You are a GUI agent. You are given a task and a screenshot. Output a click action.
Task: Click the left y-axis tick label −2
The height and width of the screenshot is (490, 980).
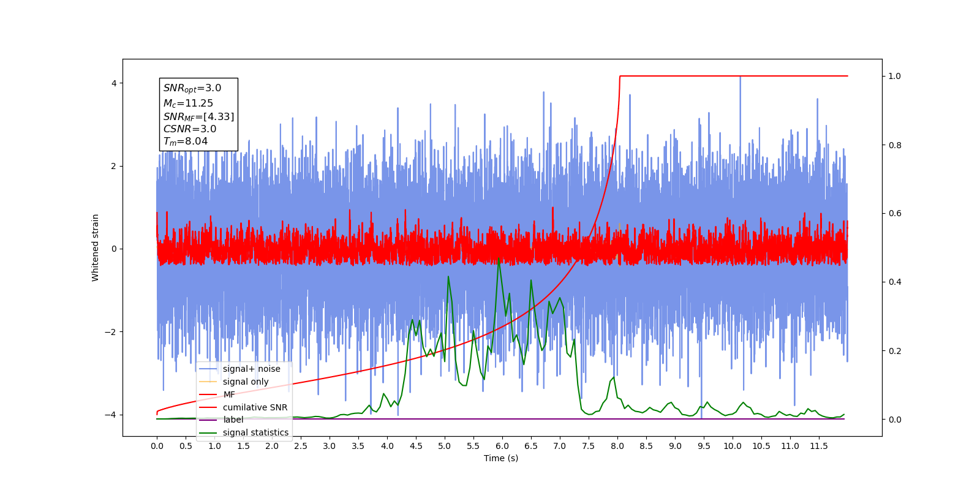(111, 332)
